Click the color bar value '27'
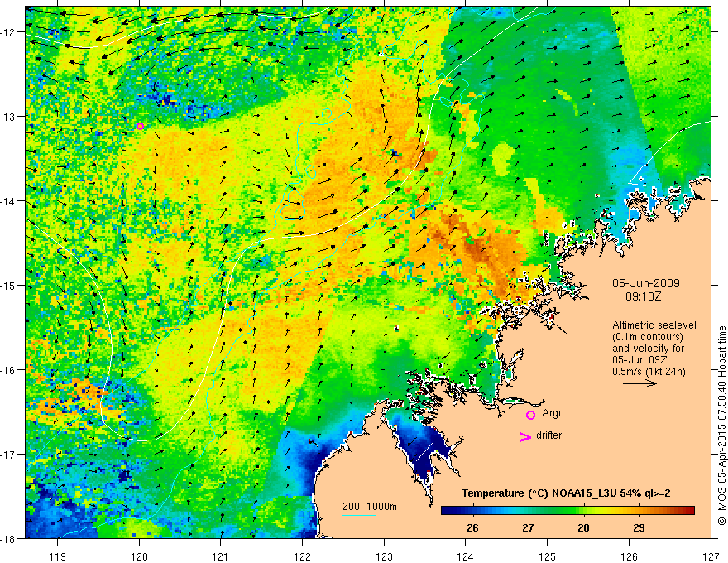The width and height of the screenshot is (728, 563). 528,528
